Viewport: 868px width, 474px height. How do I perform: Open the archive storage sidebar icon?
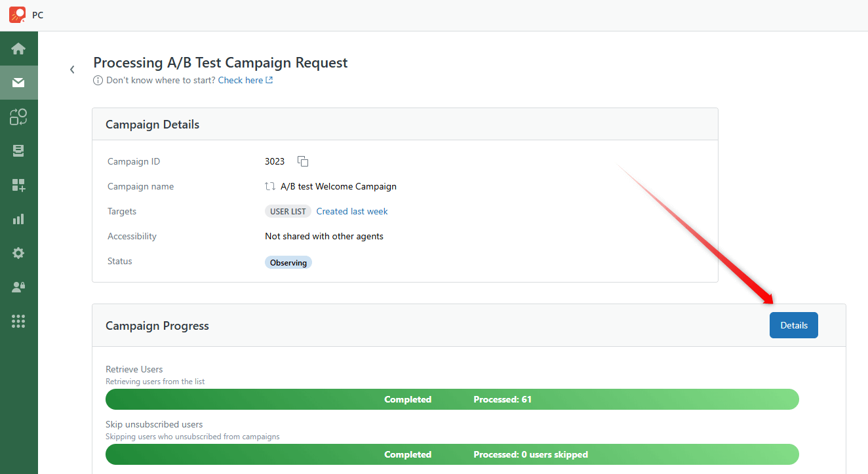click(x=18, y=151)
